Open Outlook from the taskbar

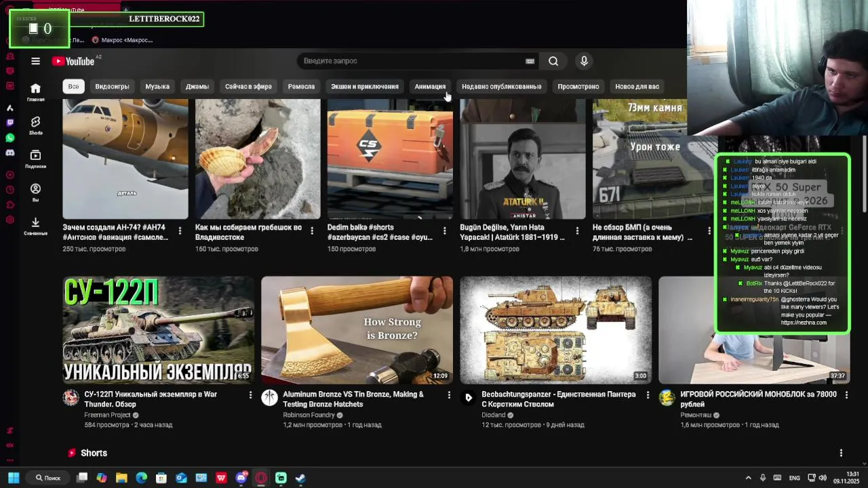(x=181, y=478)
